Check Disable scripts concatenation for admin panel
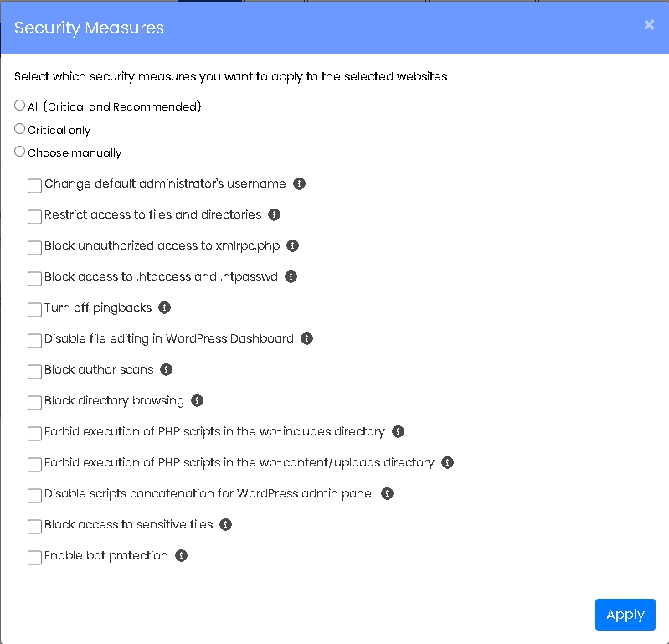Screen dimensions: 669x644 [x=34, y=496]
